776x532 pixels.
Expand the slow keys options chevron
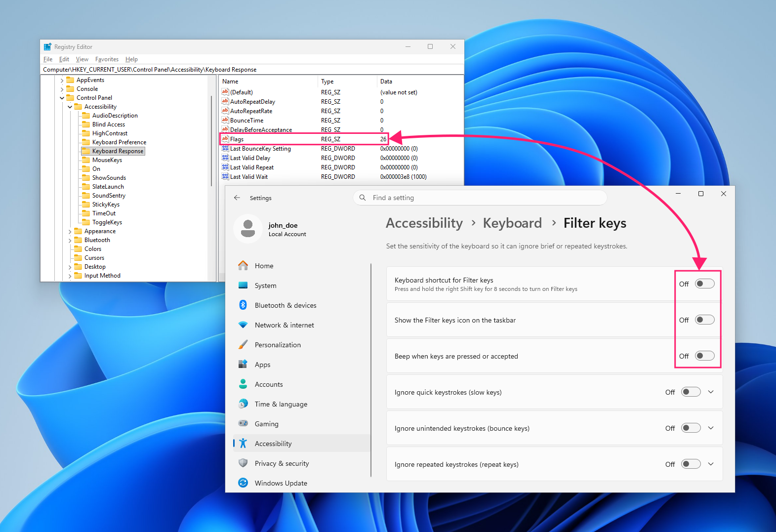pos(711,392)
